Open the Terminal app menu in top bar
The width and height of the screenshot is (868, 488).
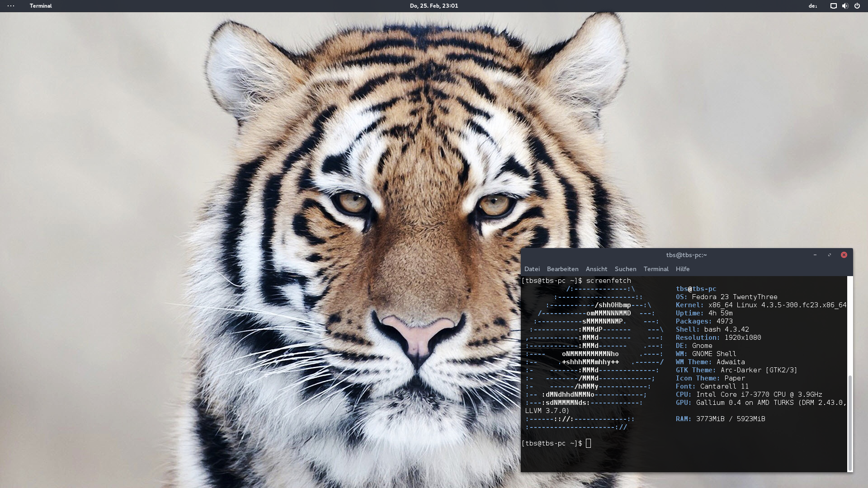point(41,6)
